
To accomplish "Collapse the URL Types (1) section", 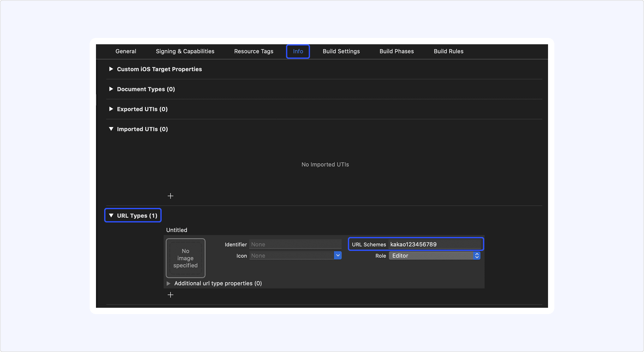I will [111, 215].
